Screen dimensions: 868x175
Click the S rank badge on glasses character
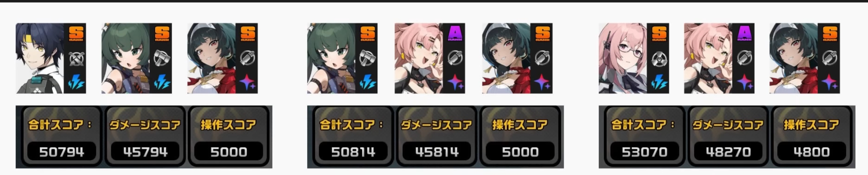(x=659, y=34)
